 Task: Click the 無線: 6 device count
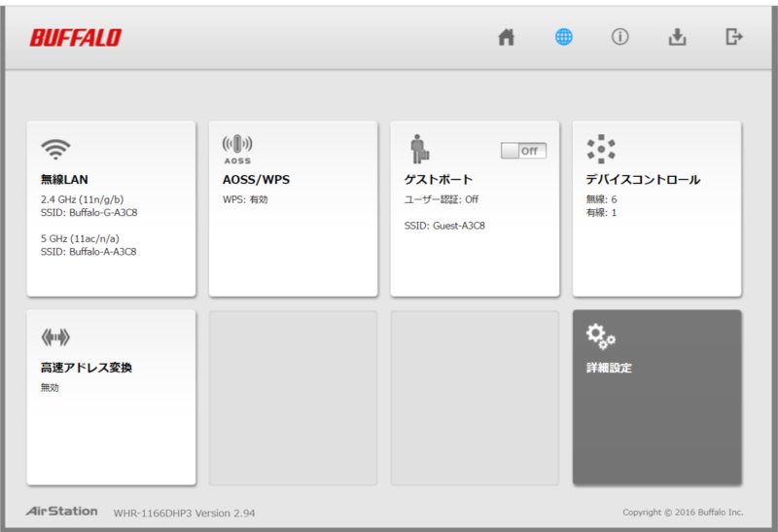[601, 199]
